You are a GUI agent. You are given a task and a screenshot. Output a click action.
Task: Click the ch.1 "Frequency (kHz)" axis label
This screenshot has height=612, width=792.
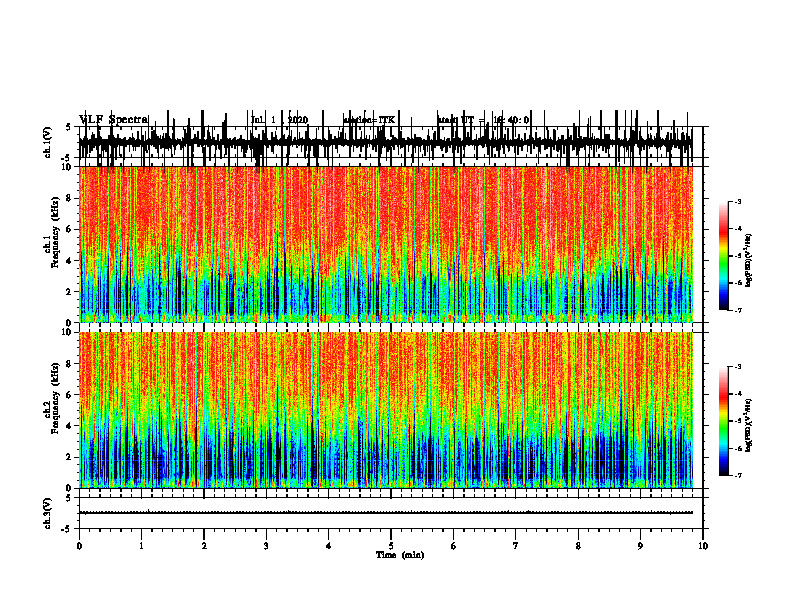pos(55,232)
